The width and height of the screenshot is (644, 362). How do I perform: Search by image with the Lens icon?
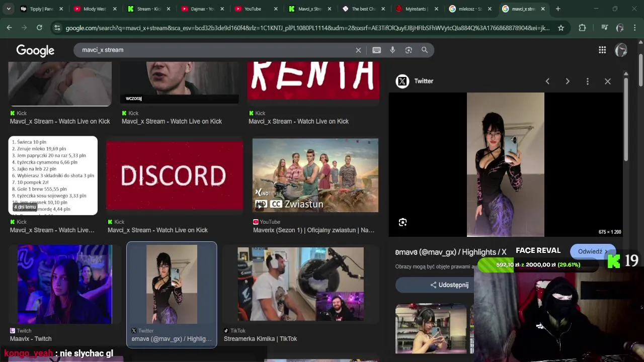click(x=409, y=50)
